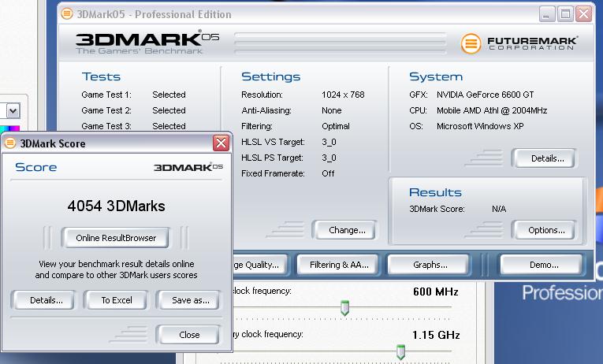
Task: Open System Details button
Action: [x=545, y=158]
